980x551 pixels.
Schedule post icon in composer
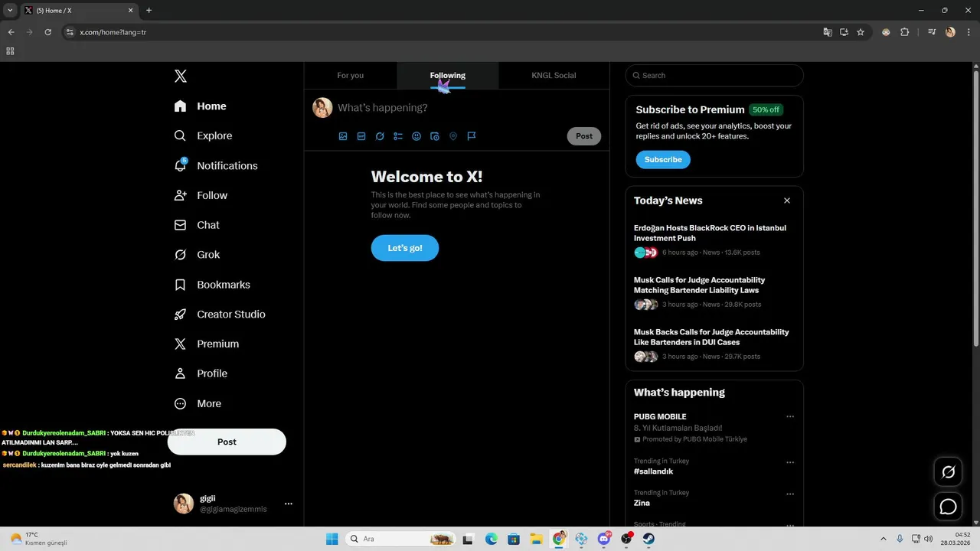(435, 136)
